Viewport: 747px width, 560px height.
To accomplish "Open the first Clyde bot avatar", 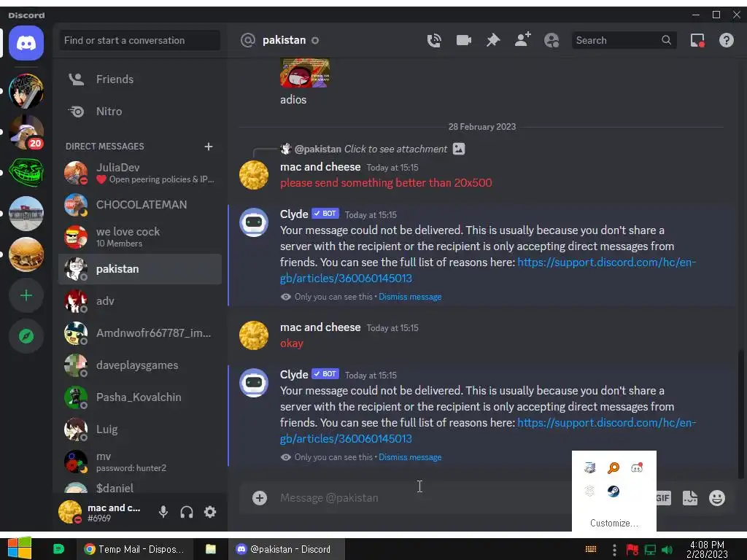I will pos(254,222).
